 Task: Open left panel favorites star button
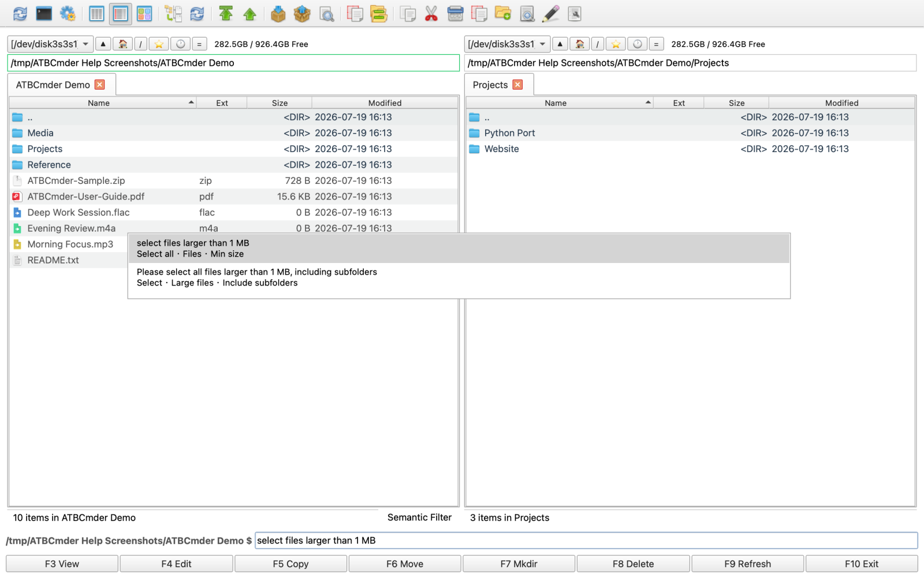pos(159,44)
